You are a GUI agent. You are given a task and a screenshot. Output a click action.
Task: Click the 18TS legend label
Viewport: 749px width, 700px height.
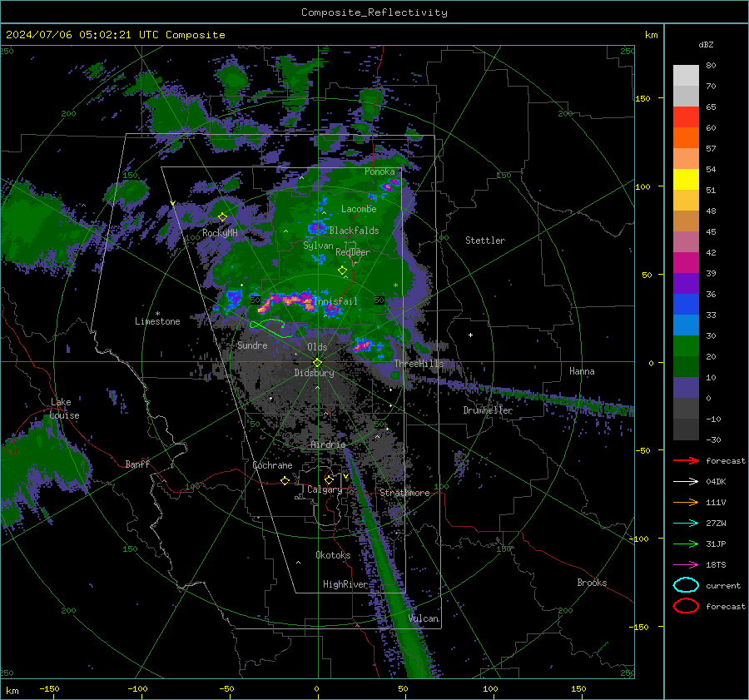[x=716, y=565]
